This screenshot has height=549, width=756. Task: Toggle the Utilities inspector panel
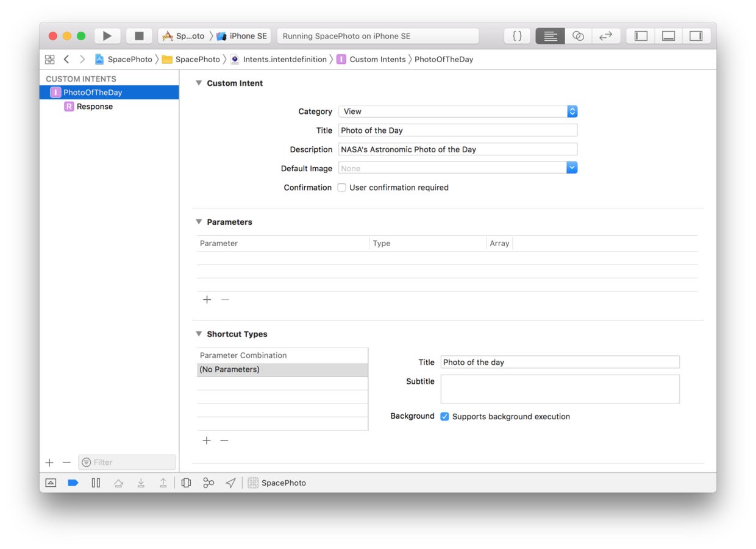[696, 36]
